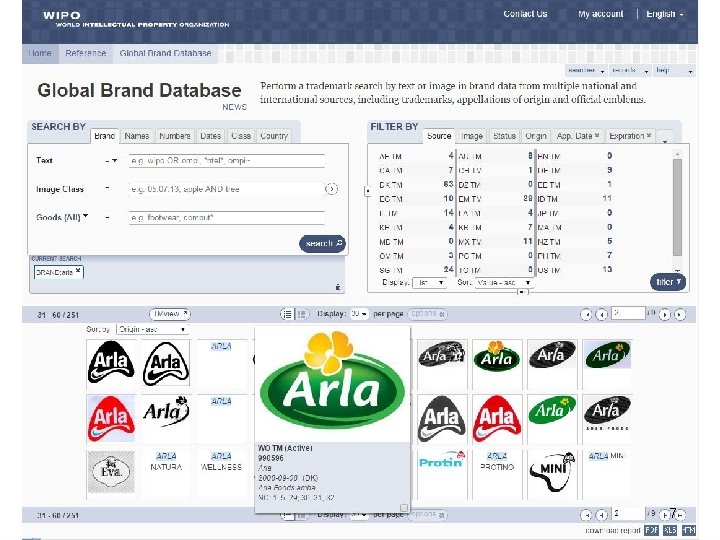Select the DK TM source row
Screen dimensions: 720x540
click(416, 185)
